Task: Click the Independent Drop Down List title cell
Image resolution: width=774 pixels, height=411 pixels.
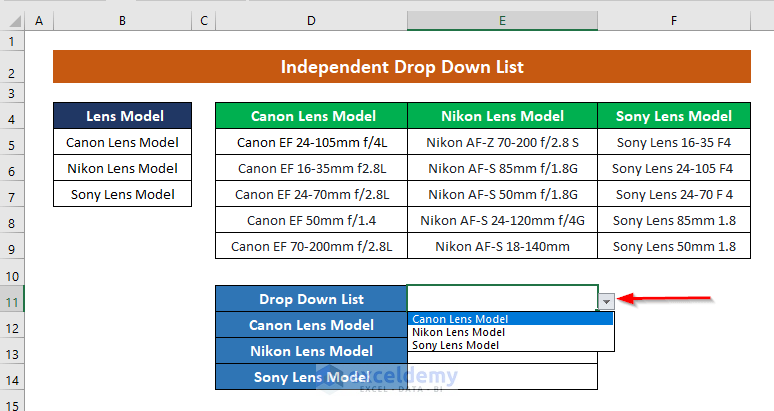Action: click(401, 68)
